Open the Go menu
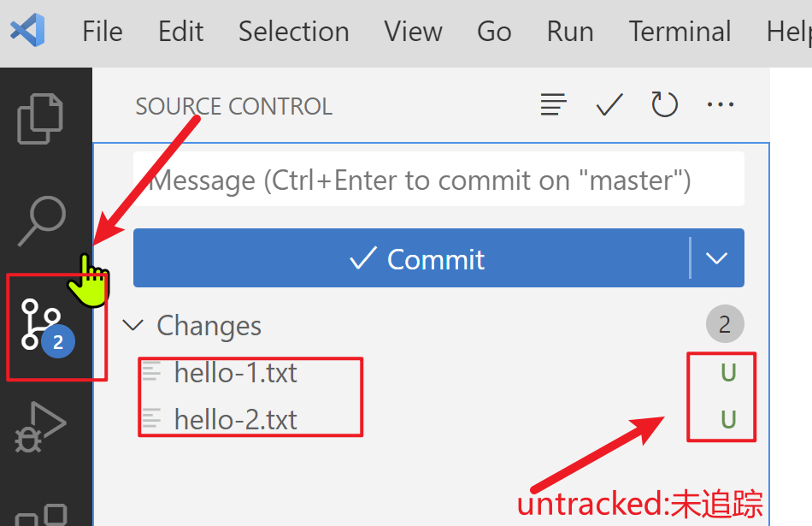Viewport: 812px width, 526px height. (x=494, y=32)
